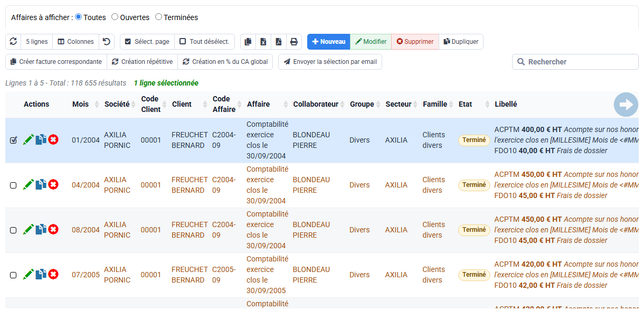This screenshot has width=644, height=319.
Task: Click the Terminé badge in the 07/2005 row
Action: [474, 275]
